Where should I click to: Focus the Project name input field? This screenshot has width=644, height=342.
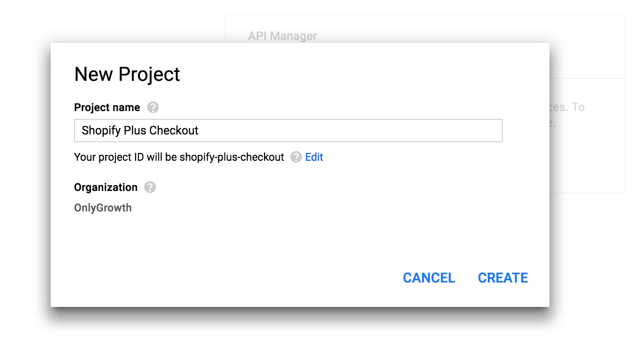pos(341,131)
